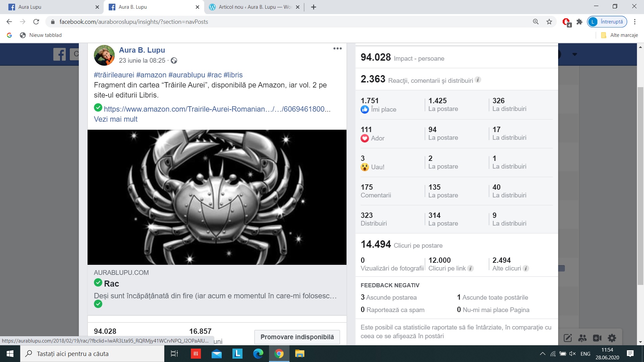Open the settings gear icon at bottom right

tap(612, 338)
